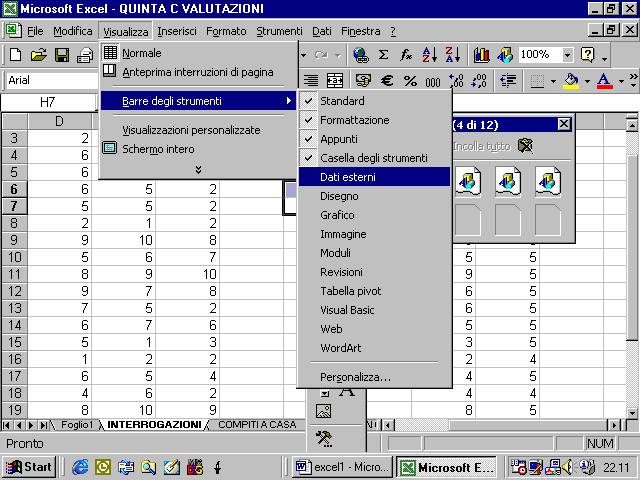
Task: Click the Print icon in toolbar
Action: (x=85, y=55)
